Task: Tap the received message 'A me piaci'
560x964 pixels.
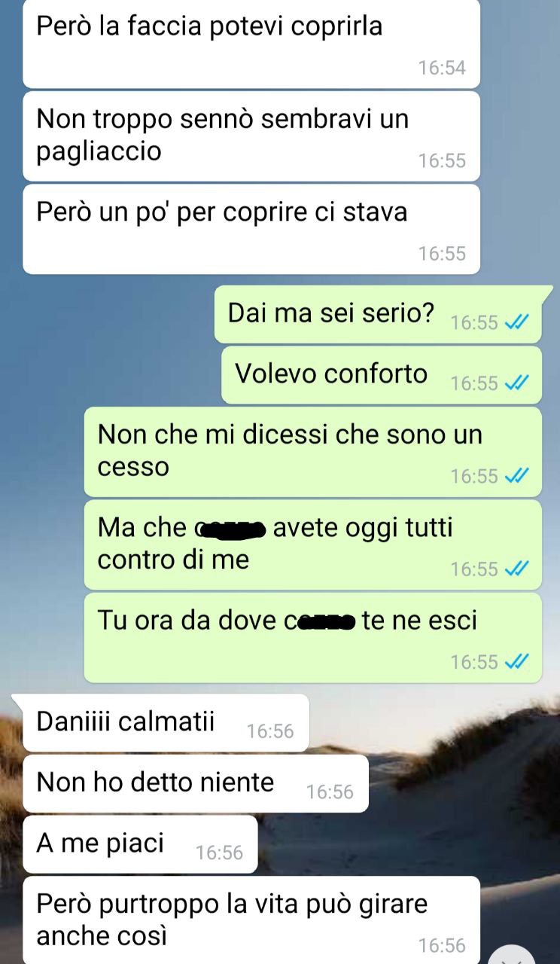Action: [x=140, y=844]
